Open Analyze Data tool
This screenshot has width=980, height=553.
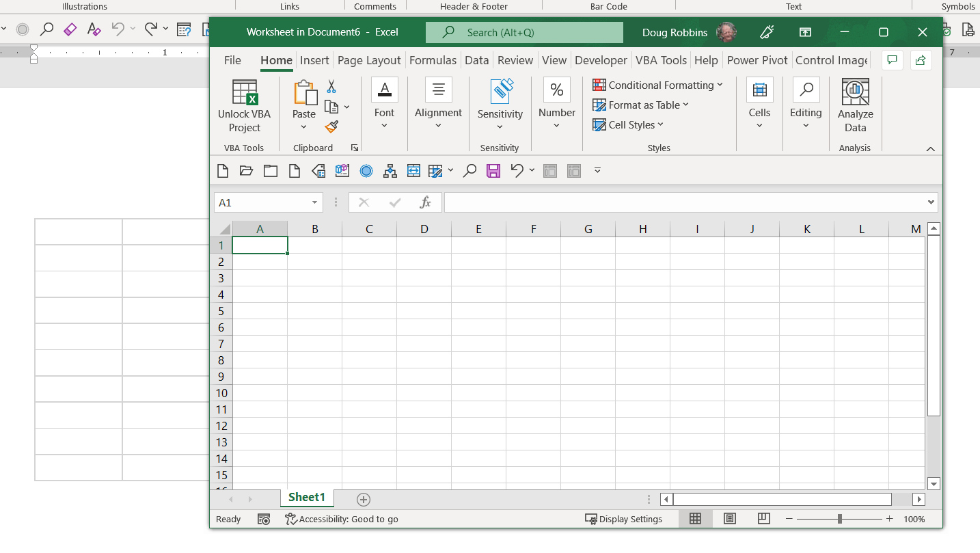[x=856, y=92]
